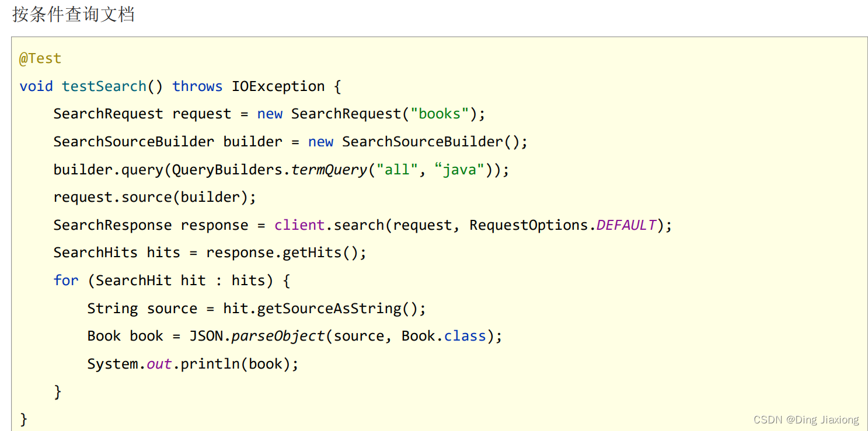Click the heading 按条件查询文档
The image size is (868, 431).
pos(74,14)
